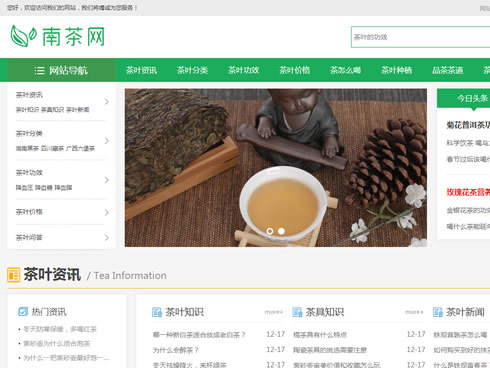Open the sidebar 茶叶问答 category link

tap(29, 238)
